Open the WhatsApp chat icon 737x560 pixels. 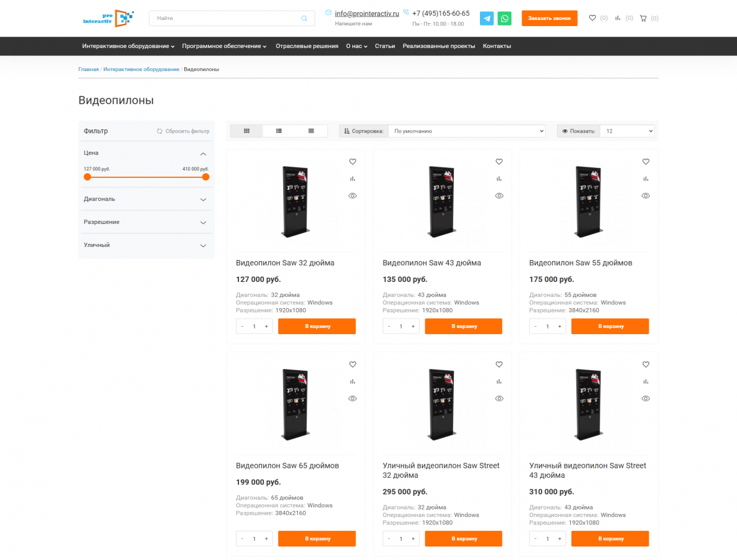pos(504,19)
